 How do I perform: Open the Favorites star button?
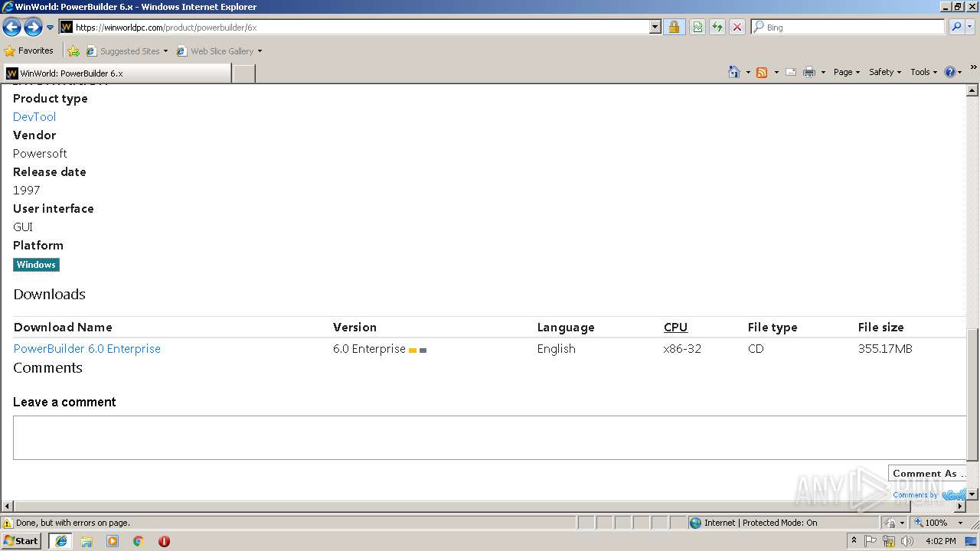[x=28, y=51]
